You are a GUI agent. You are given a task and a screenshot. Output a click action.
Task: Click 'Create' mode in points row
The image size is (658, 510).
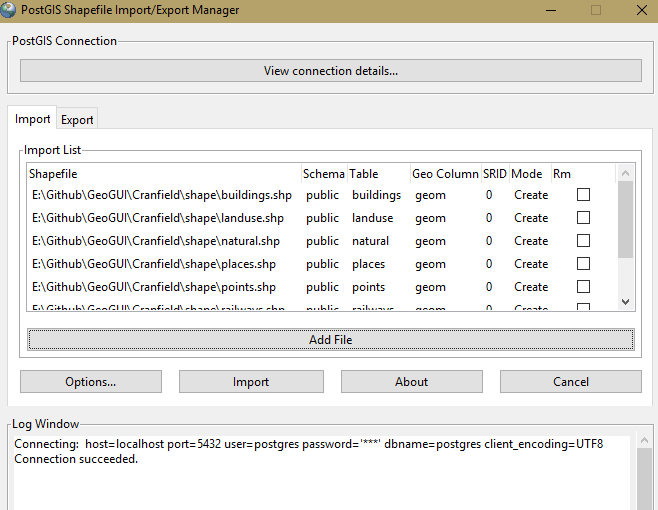pos(531,287)
